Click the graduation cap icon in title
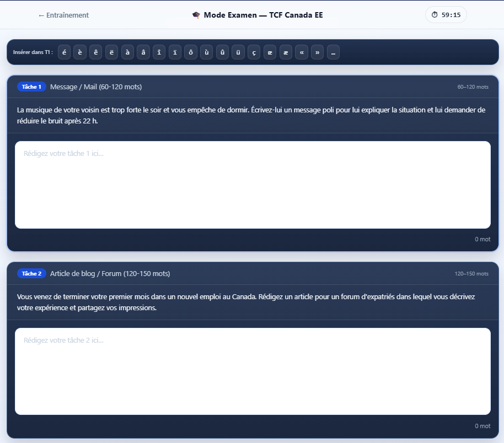This screenshot has width=504, height=443. (196, 15)
